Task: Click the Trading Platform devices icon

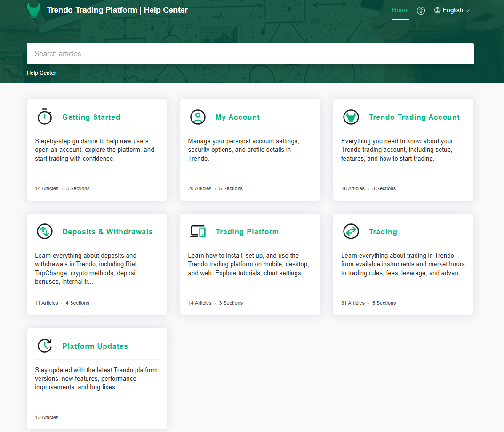Action: (x=198, y=231)
